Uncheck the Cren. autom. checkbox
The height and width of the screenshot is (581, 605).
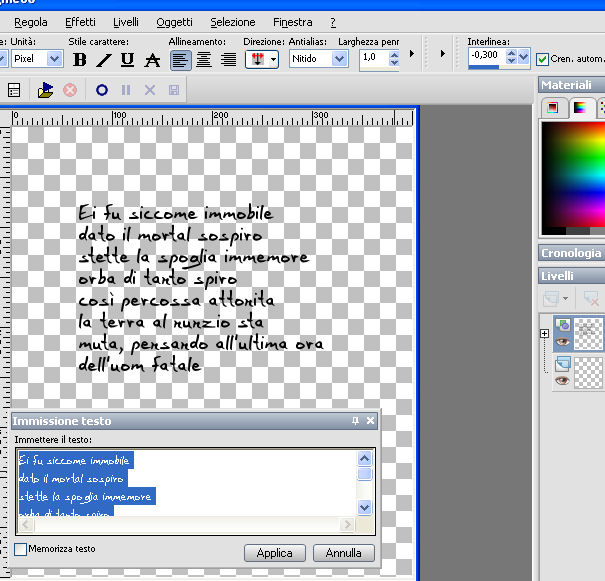click(543, 59)
